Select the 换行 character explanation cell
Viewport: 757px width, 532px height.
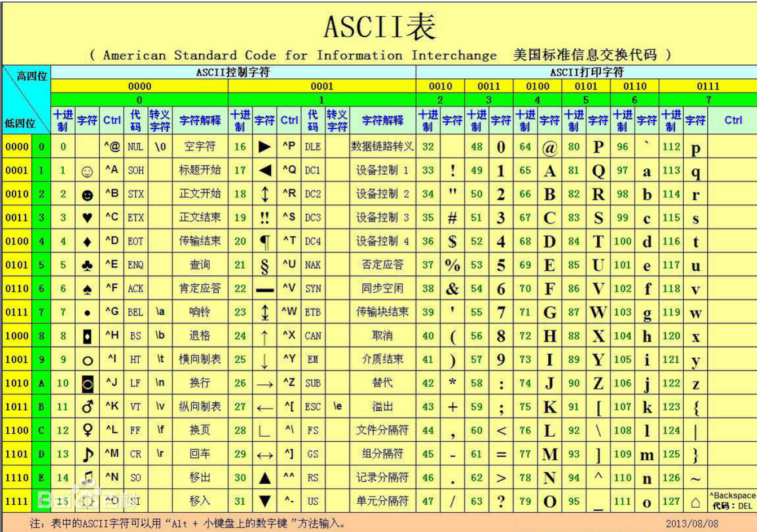point(199,383)
